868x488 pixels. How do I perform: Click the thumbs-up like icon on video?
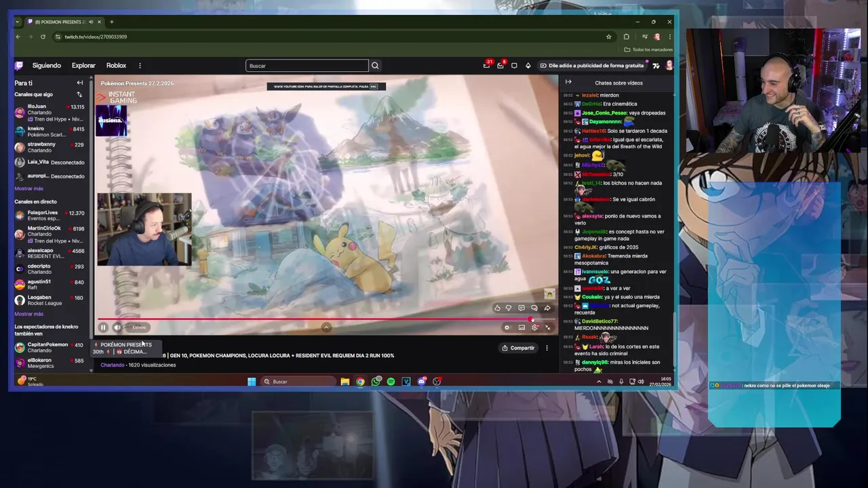pos(497,308)
